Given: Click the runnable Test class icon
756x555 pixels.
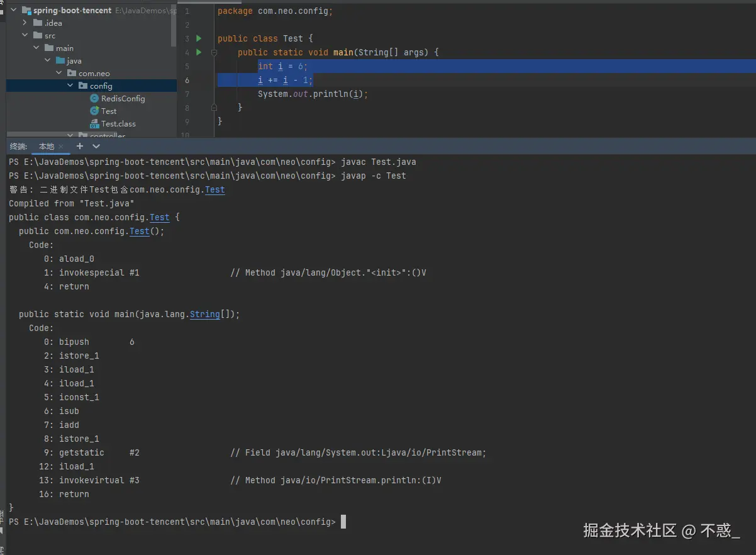Looking at the screenshot, I should pyautogui.click(x=94, y=111).
